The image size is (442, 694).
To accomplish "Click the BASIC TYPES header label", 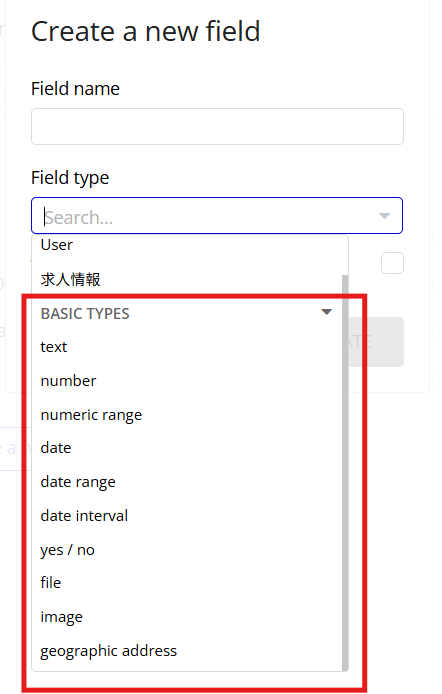I will pos(85,314).
